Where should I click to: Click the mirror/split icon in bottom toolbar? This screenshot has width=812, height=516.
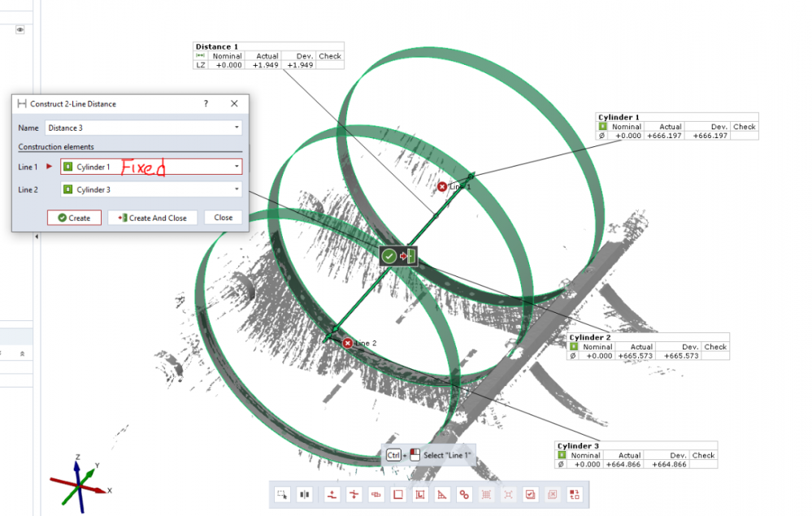coord(305,494)
